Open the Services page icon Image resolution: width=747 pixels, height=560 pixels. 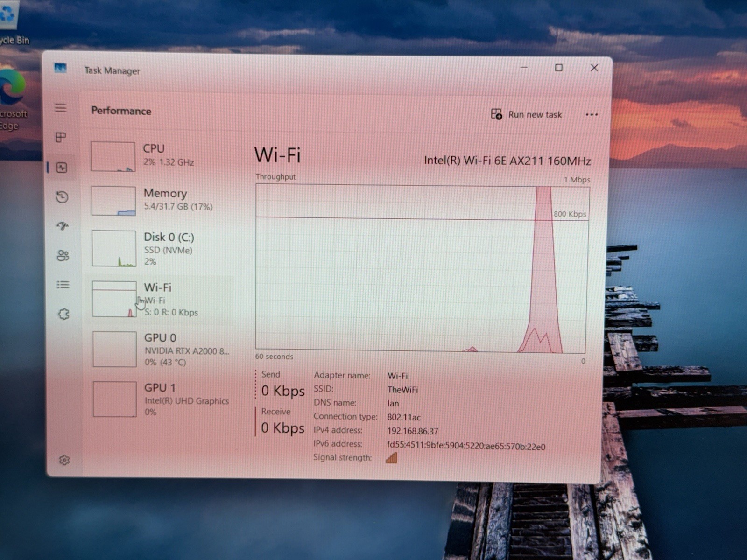click(x=64, y=314)
